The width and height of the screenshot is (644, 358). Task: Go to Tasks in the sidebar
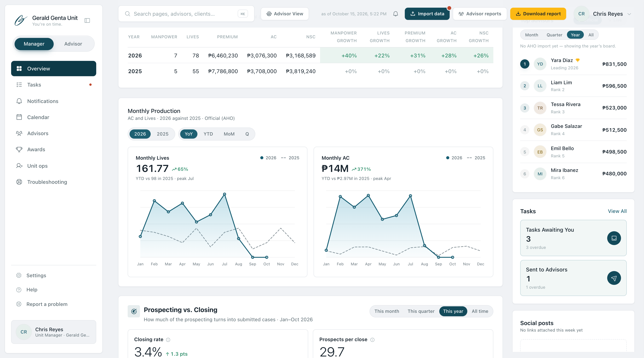[53, 85]
